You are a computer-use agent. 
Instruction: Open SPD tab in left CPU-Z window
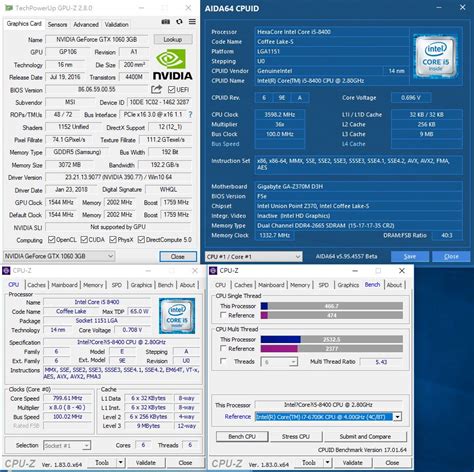[x=116, y=285]
